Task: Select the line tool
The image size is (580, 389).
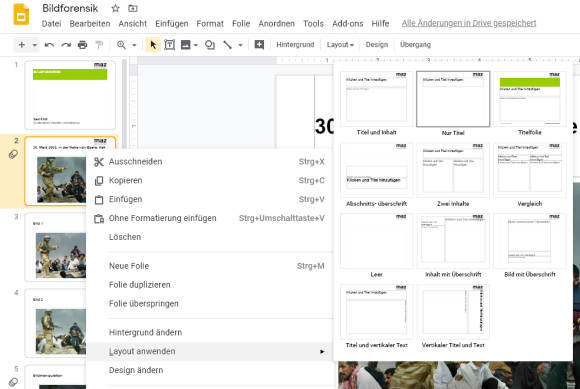Action: [227, 45]
